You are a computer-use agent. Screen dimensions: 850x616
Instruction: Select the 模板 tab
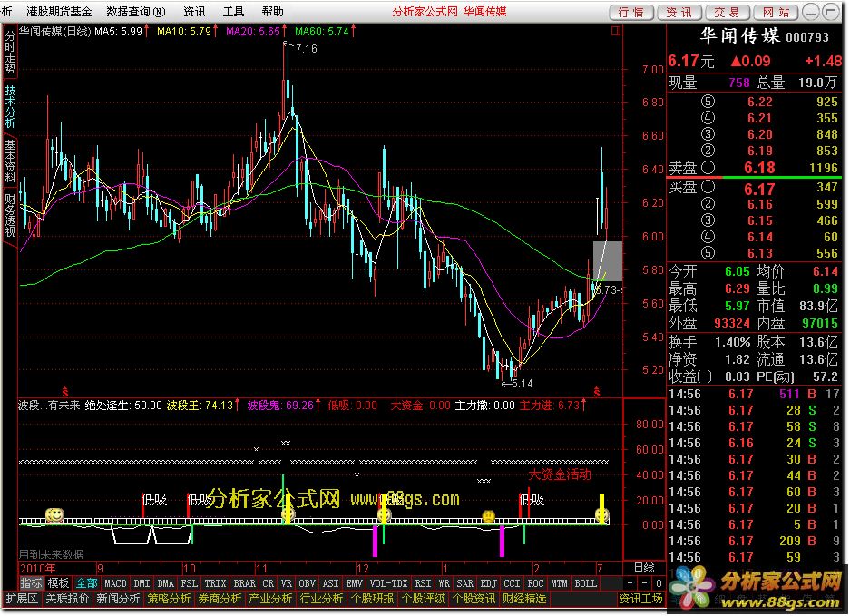[x=58, y=584]
